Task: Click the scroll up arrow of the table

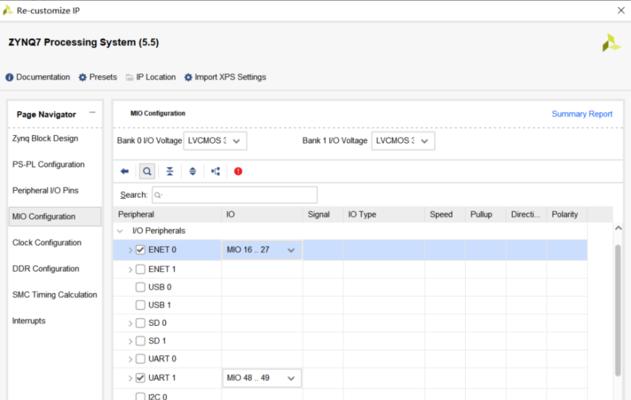Action: pyautogui.click(x=618, y=228)
